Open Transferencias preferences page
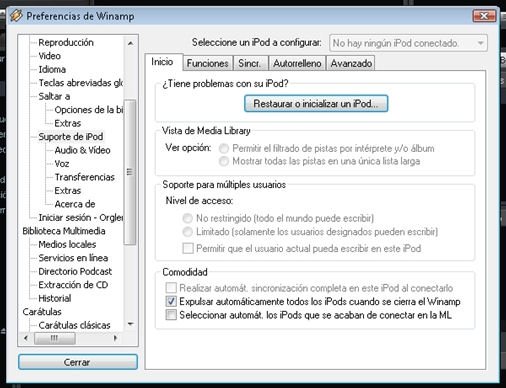The height and width of the screenshot is (388, 506). (85, 177)
